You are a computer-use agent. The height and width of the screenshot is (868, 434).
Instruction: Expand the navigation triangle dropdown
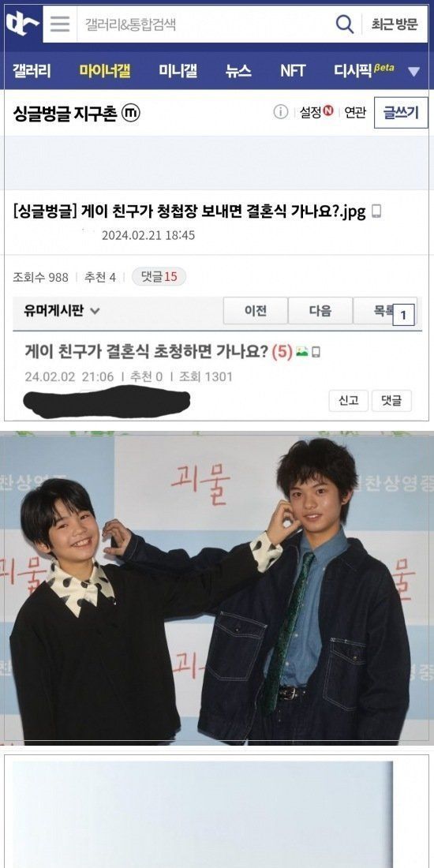click(x=413, y=71)
